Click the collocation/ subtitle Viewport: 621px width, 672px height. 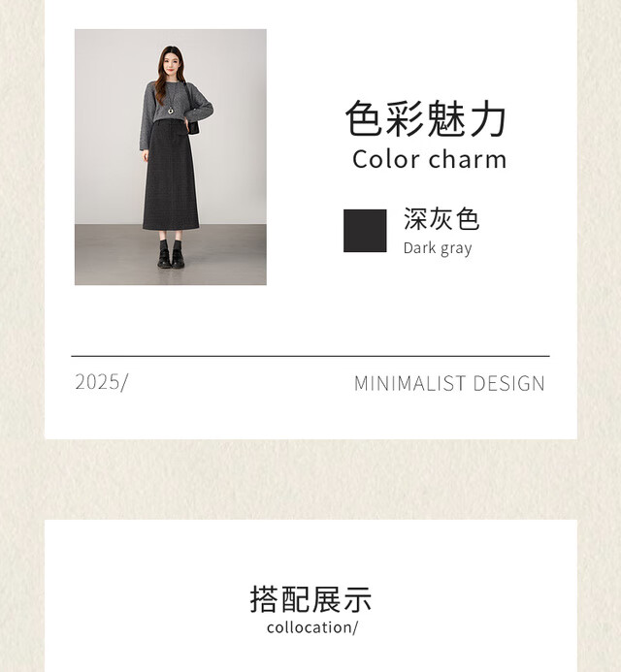[x=312, y=627]
